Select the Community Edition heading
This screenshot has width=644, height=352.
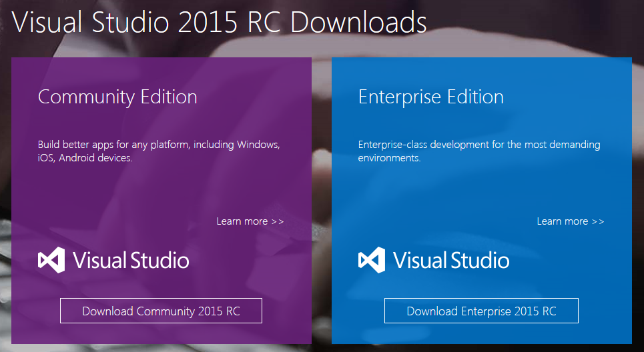117,97
